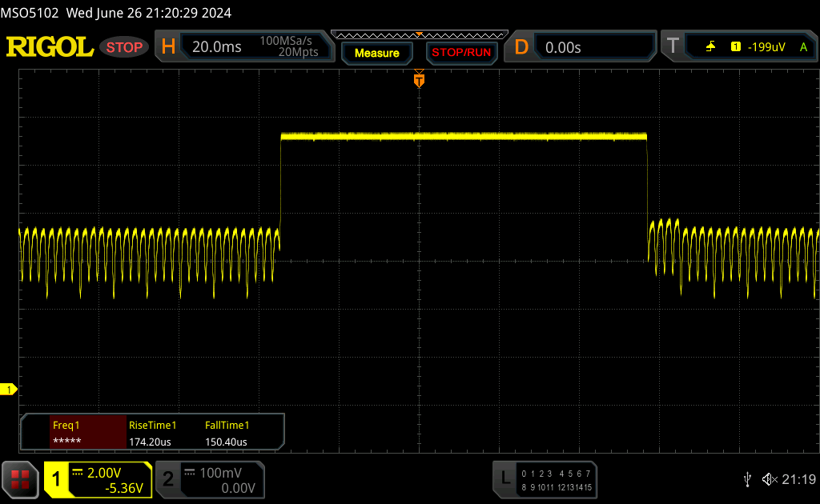Click the pulse's flat top at the center graticule
The height and width of the screenshot is (504, 820).
pyautogui.click(x=419, y=137)
